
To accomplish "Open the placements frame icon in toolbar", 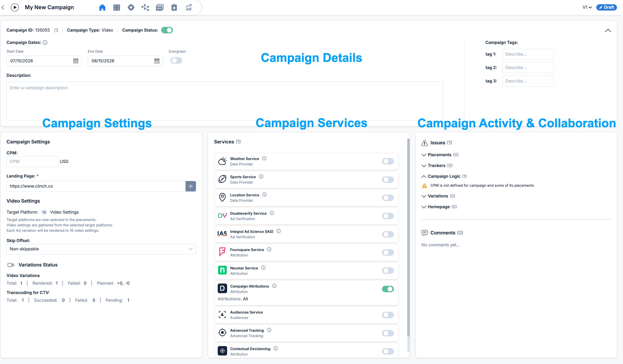I will point(117,7).
